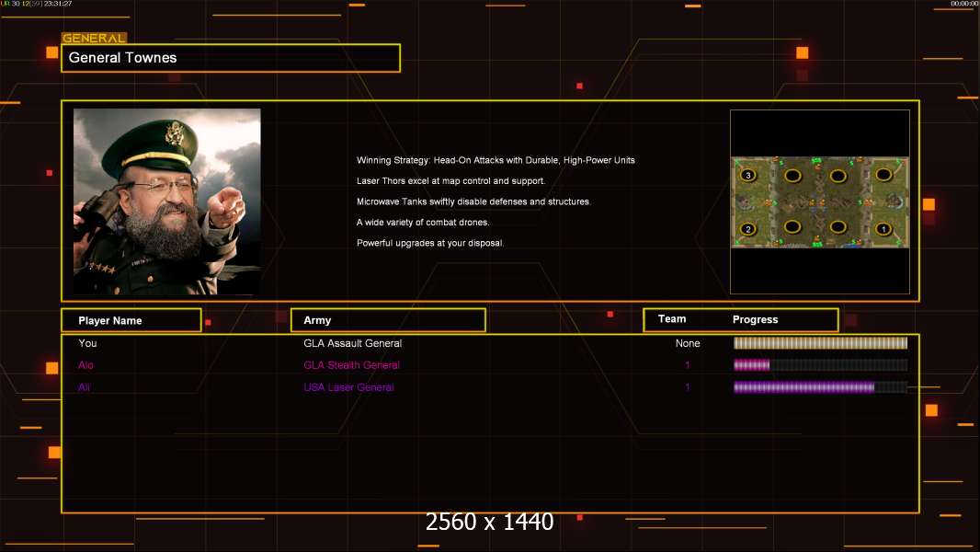Viewport: 980px width, 552px height.
Task: Click the Team column header
Action: 672,319
